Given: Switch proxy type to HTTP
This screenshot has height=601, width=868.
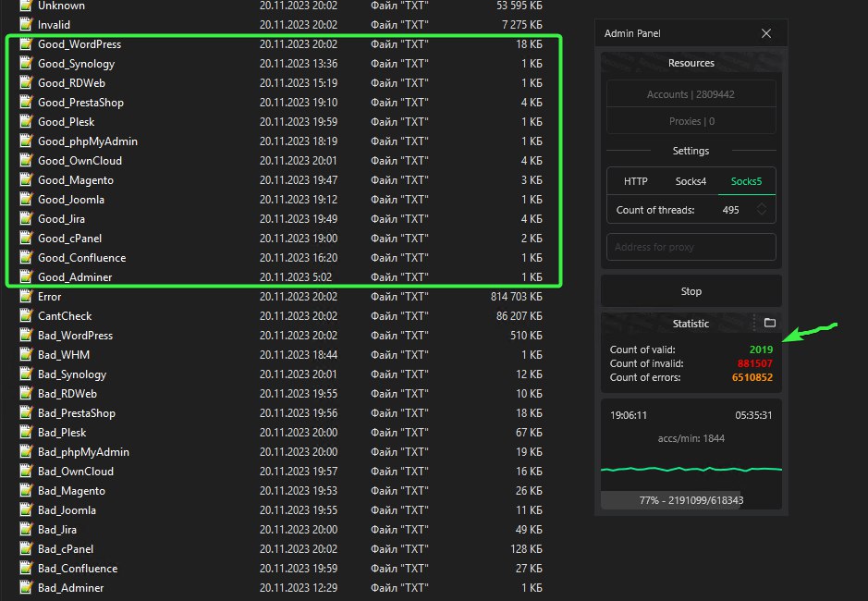Looking at the screenshot, I should coord(635,181).
